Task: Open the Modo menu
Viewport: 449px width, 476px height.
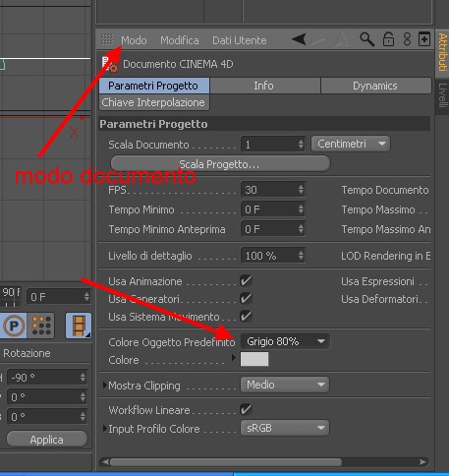Action: pos(134,40)
